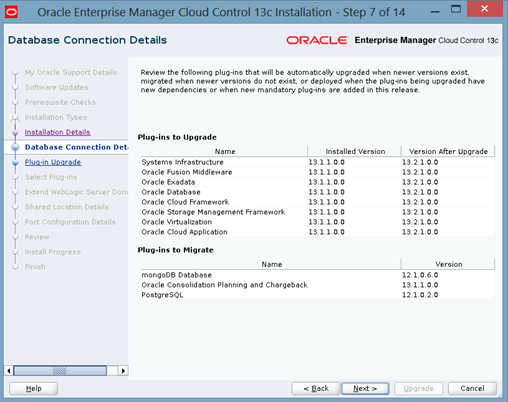The height and width of the screenshot is (402, 508).
Task: Select the Oracle Virtualization row
Action: coord(318,222)
